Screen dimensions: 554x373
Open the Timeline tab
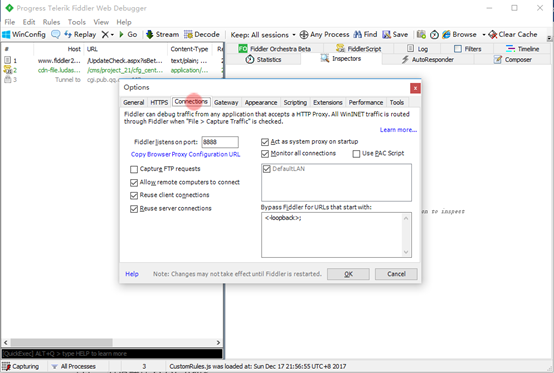[522, 49]
